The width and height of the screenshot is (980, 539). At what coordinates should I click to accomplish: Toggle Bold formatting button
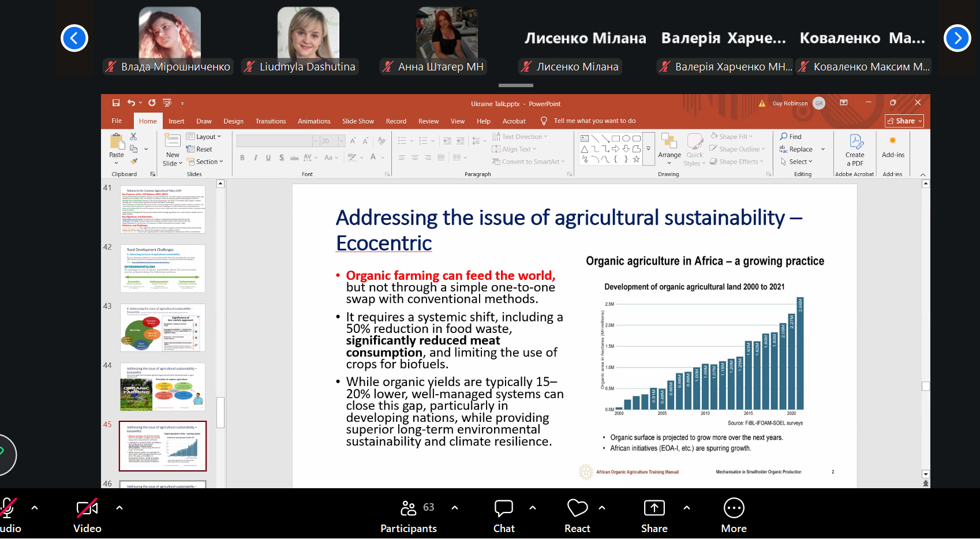coord(242,158)
